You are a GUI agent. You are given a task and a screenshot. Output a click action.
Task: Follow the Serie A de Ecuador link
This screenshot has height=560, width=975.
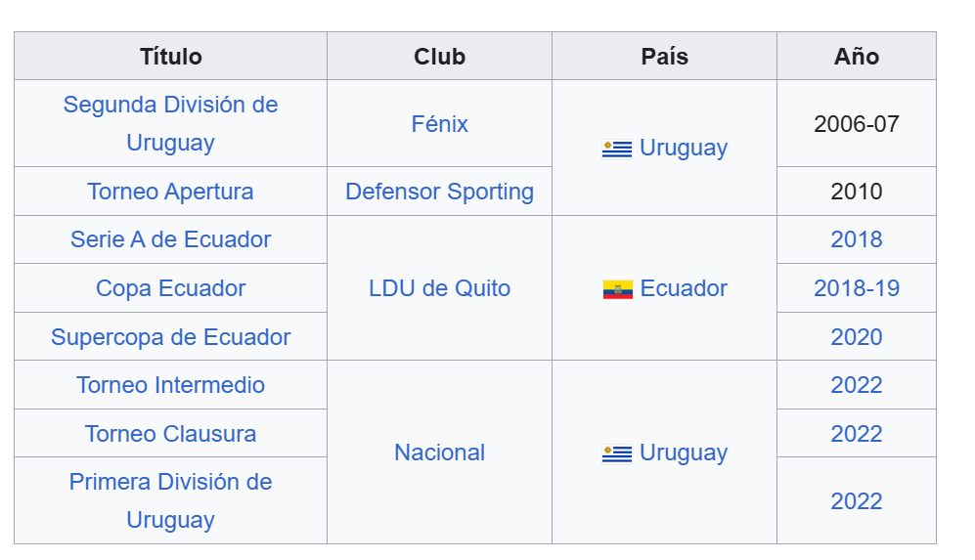(170, 239)
